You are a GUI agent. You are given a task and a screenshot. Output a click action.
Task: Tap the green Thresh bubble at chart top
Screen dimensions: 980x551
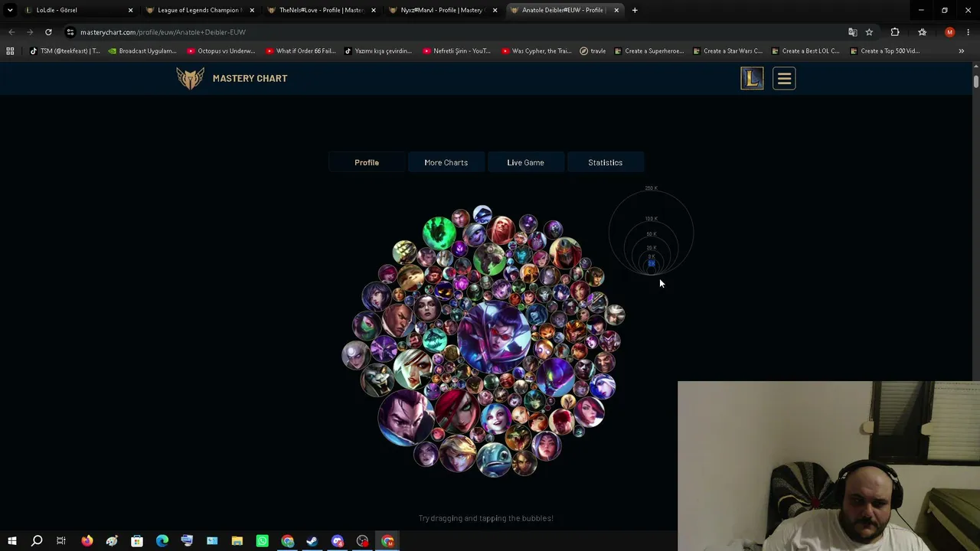point(439,233)
